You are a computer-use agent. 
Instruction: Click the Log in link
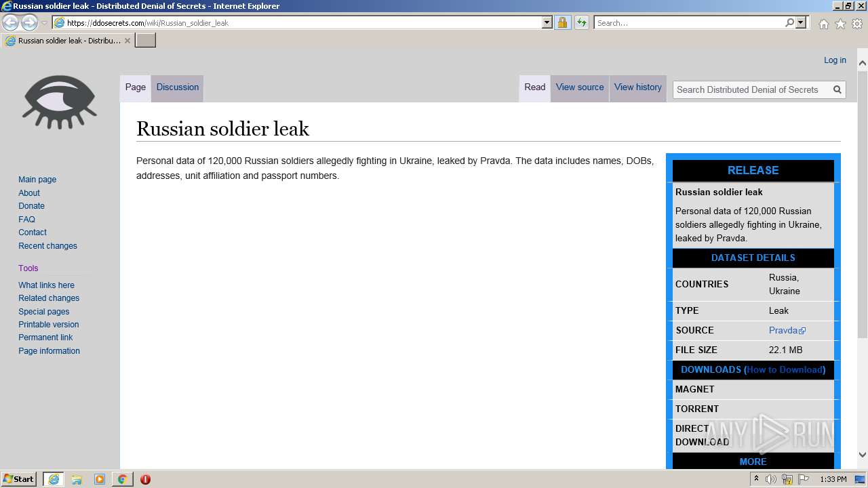835,60
